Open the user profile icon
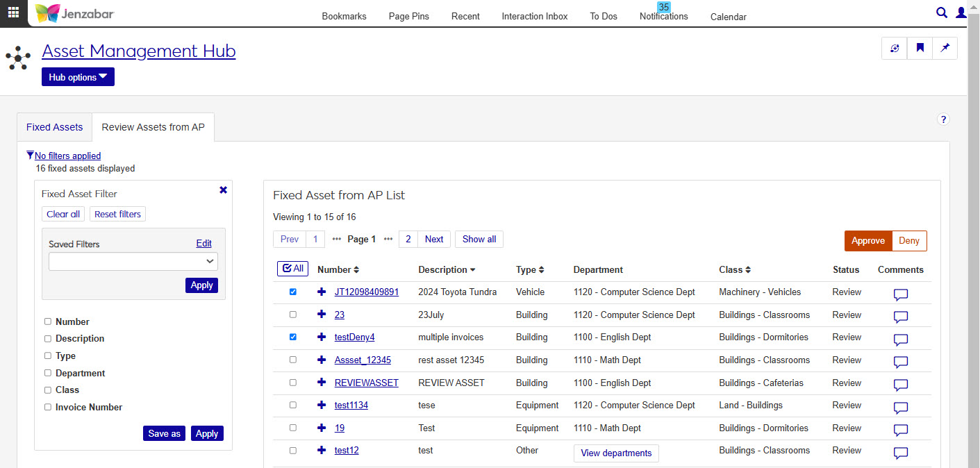The image size is (980, 468). (x=961, y=12)
